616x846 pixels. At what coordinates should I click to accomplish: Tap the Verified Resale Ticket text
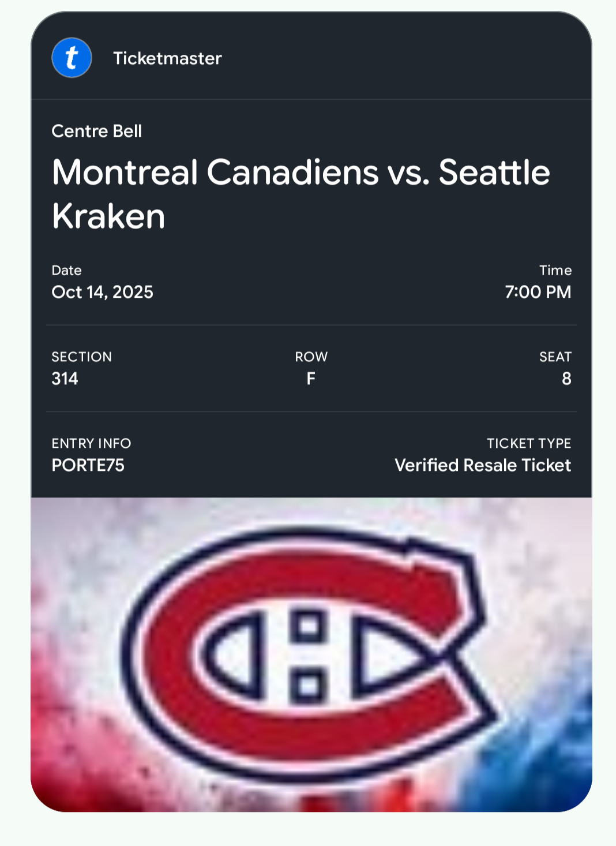(x=483, y=465)
